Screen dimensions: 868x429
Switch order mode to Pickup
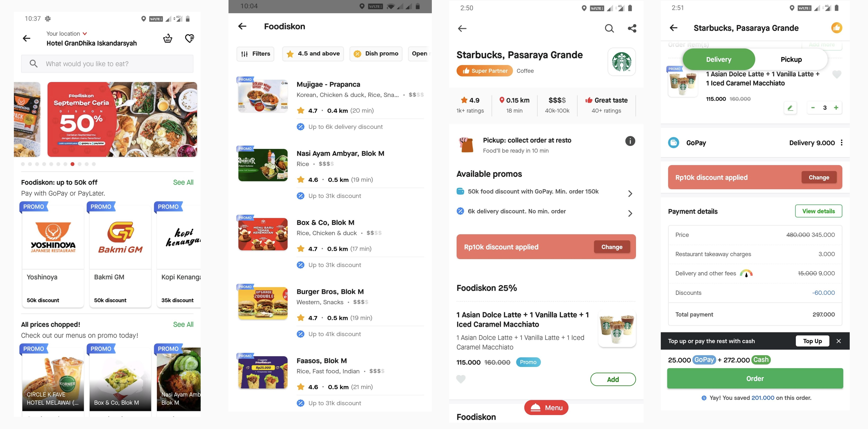791,59
